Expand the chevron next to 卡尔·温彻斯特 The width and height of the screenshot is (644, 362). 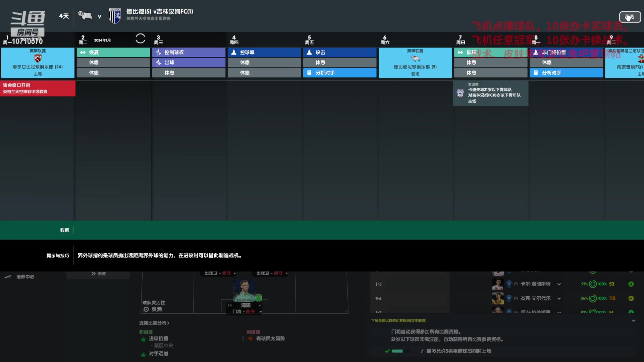[x=559, y=284]
